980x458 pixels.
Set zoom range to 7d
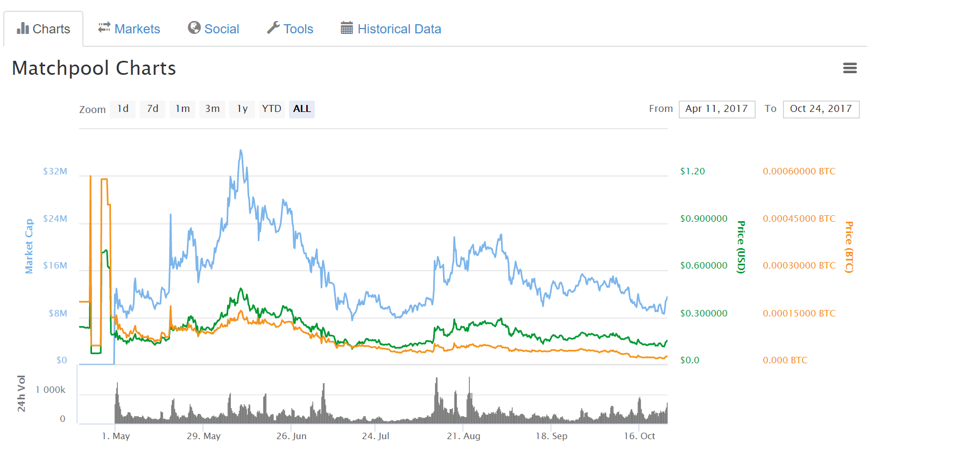click(x=153, y=109)
